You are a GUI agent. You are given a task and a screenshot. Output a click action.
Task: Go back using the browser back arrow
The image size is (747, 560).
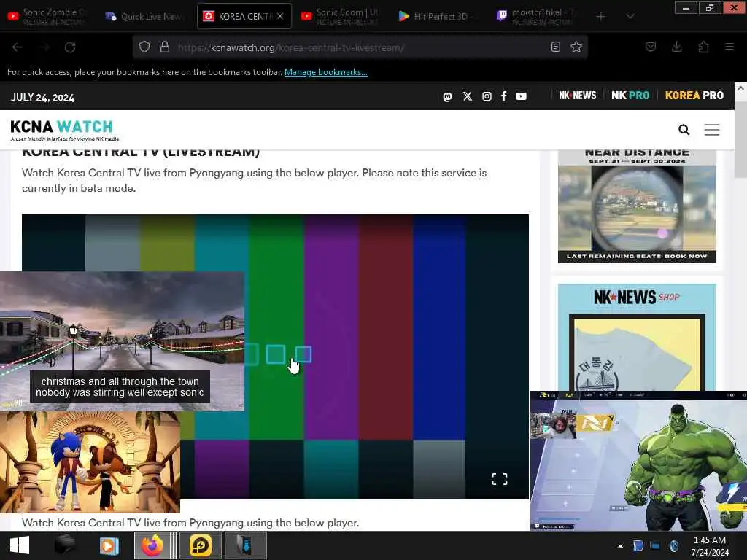click(18, 47)
